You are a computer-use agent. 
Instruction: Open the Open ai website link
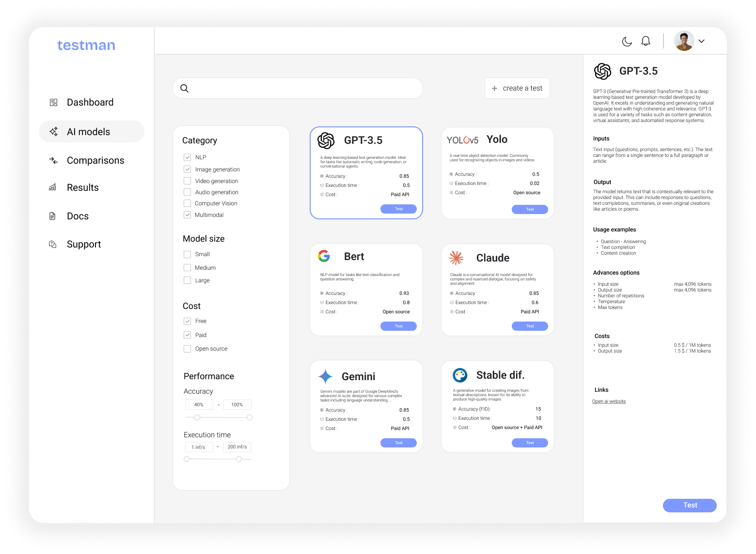[x=609, y=401]
